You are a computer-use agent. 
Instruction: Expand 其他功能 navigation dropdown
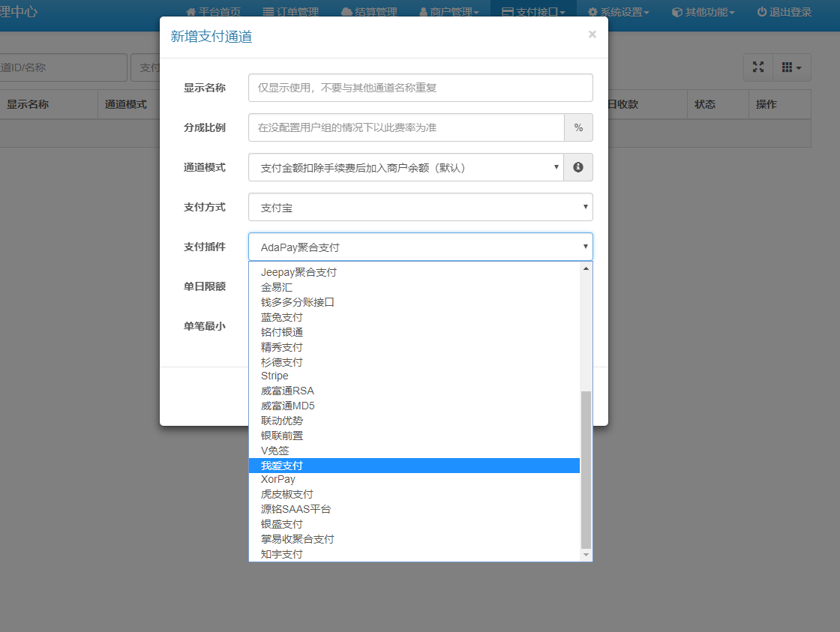point(703,12)
